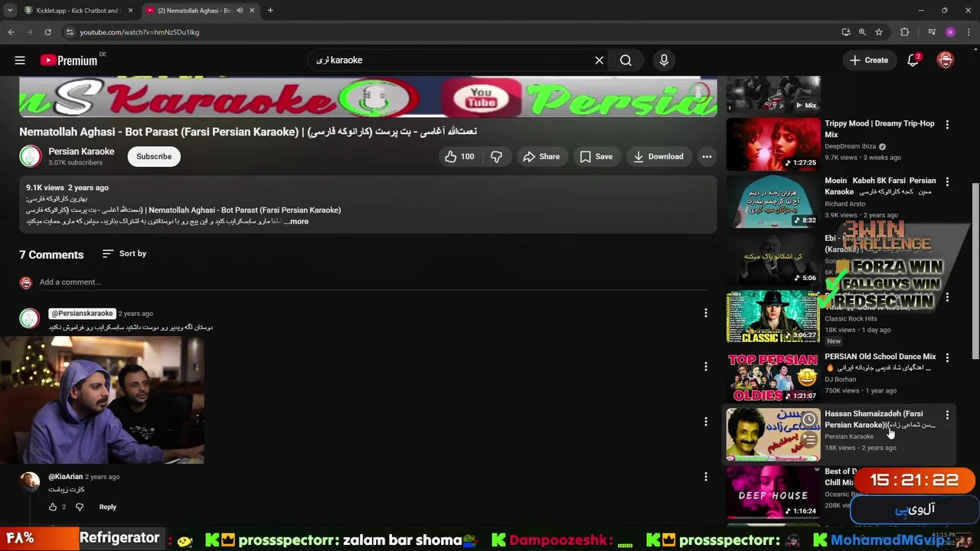Open the YouTube hamburger guide menu
This screenshot has width=980, height=551.
click(20, 60)
